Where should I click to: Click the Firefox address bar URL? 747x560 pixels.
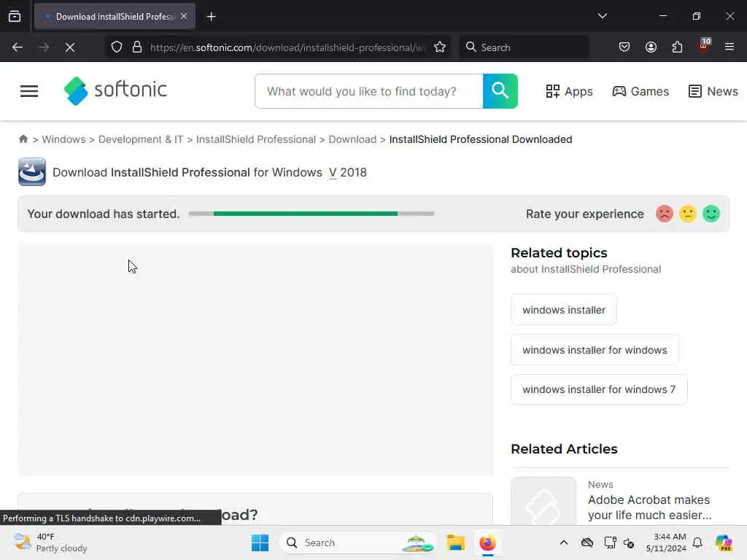[x=287, y=47]
